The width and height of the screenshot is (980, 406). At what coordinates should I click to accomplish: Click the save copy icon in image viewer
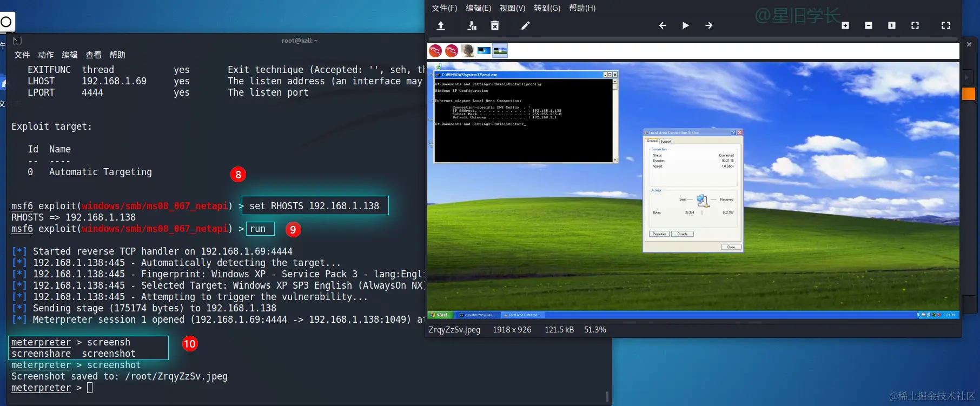472,25
